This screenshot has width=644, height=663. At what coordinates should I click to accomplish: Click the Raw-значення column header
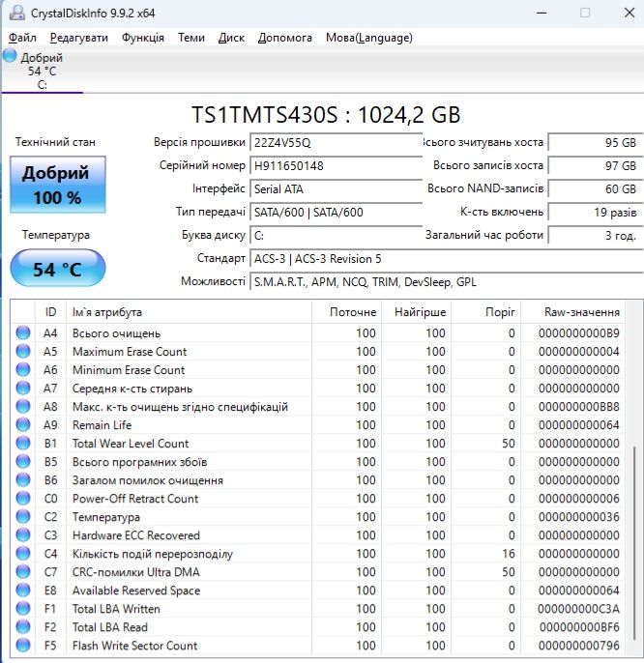tap(572, 312)
